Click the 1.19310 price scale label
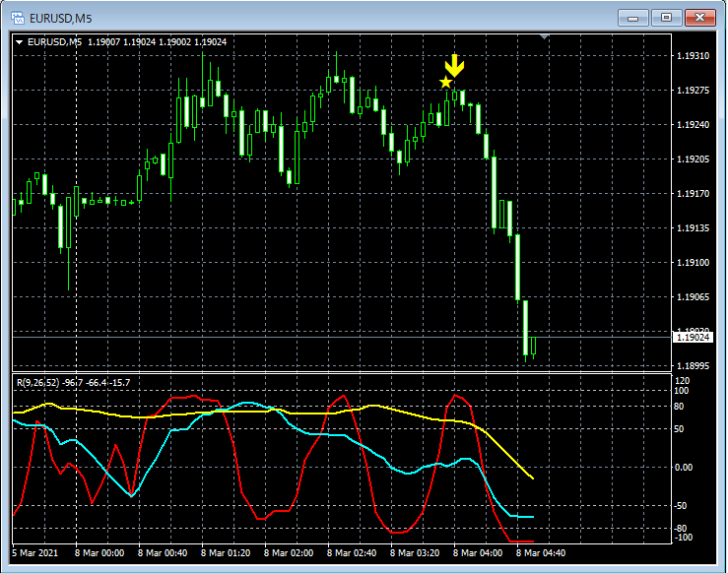 [694, 56]
